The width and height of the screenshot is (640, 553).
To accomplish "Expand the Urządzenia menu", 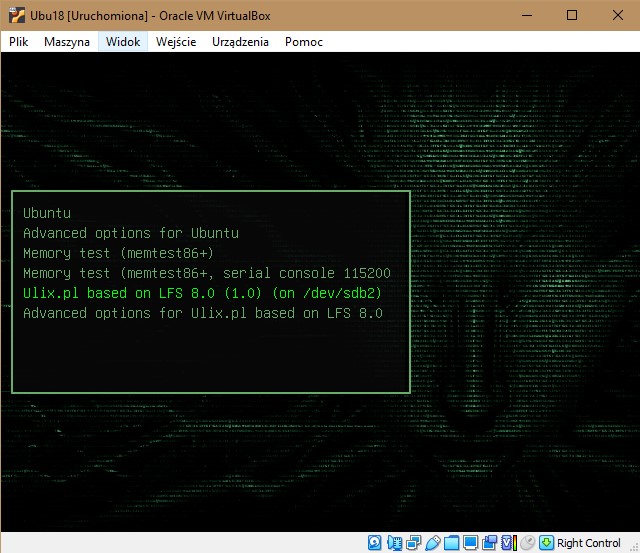I will click(x=240, y=42).
